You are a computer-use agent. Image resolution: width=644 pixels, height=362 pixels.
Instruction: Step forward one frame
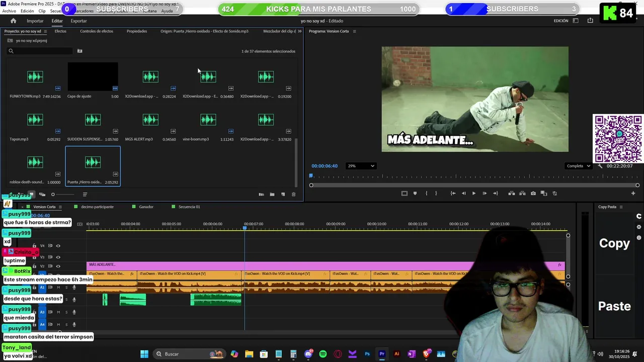point(485,193)
